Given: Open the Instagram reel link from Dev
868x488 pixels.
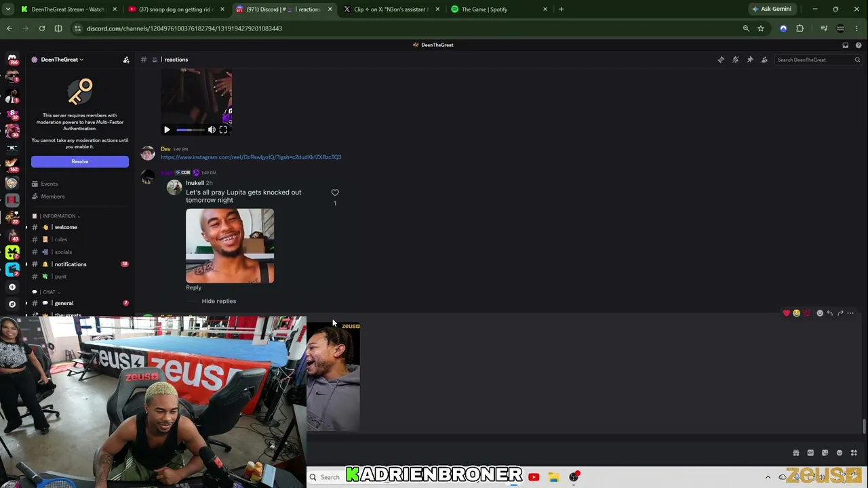Looking at the screenshot, I should (x=251, y=157).
